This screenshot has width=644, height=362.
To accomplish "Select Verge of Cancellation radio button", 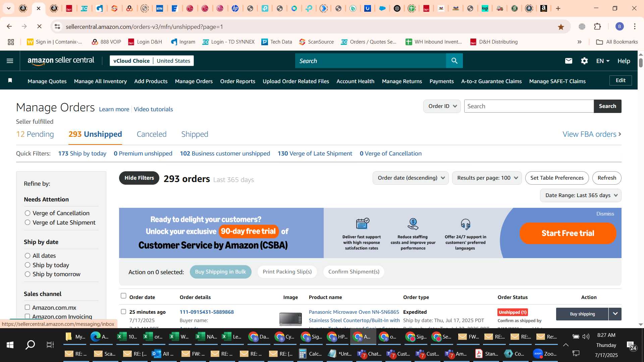I will [28, 213].
